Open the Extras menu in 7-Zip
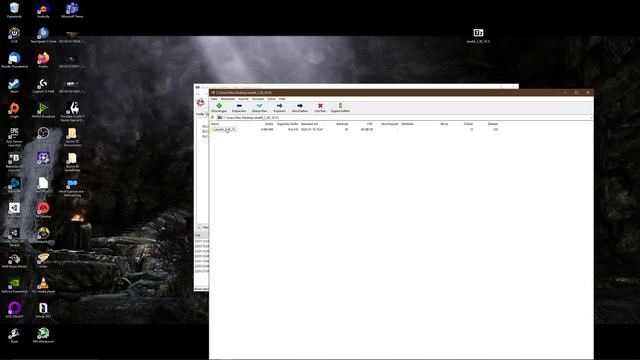The height and width of the screenshot is (360, 640). coord(271,99)
